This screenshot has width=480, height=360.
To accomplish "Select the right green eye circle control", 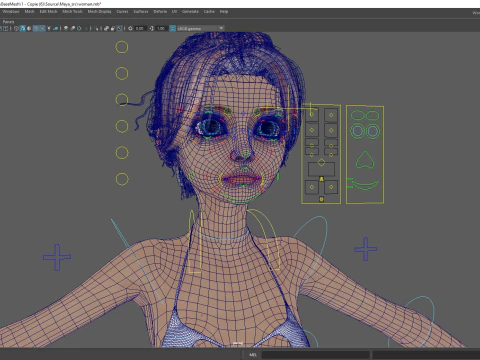I will [373, 131].
